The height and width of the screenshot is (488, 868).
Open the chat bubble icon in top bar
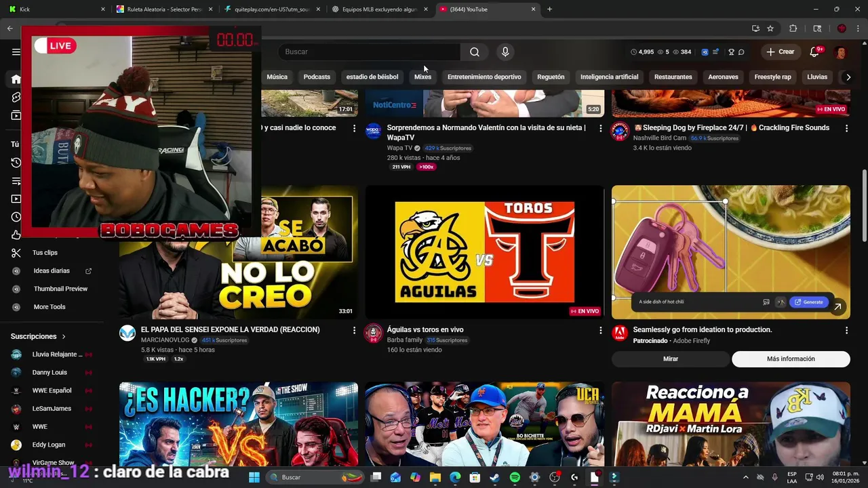click(x=741, y=52)
